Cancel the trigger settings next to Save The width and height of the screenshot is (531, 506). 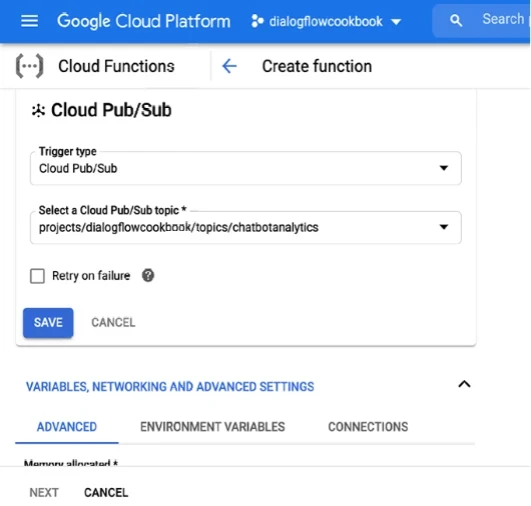tap(113, 322)
